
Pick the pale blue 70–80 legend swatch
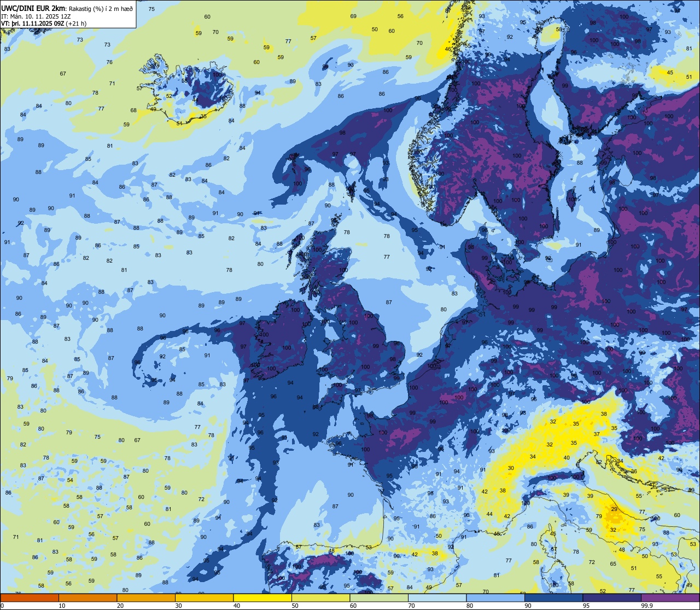437,597
